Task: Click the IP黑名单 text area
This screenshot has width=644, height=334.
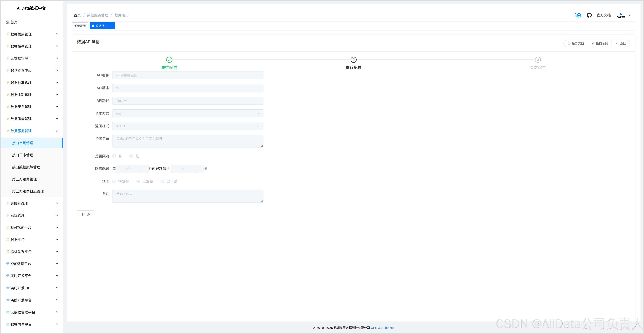Action: click(187, 141)
